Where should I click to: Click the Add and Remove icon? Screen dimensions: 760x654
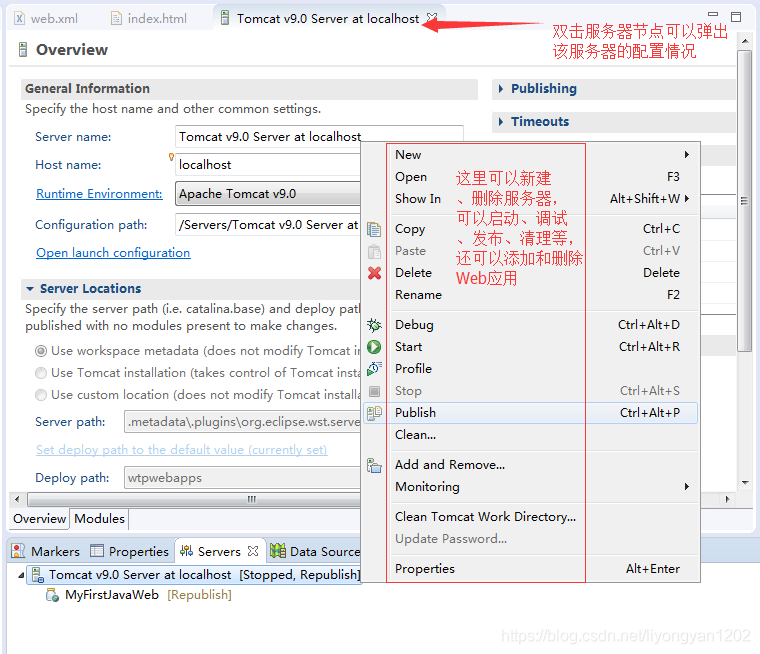pyautogui.click(x=374, y=465)
